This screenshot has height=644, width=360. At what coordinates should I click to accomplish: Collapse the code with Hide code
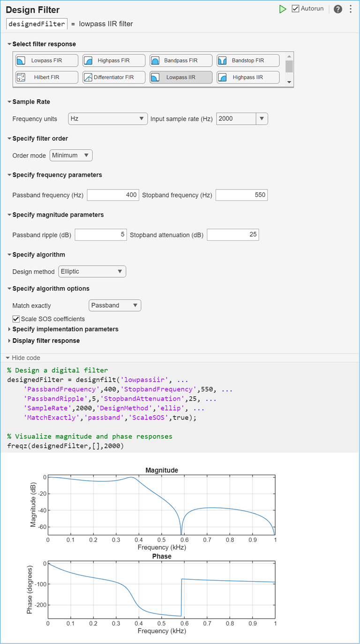pos(22,357)
